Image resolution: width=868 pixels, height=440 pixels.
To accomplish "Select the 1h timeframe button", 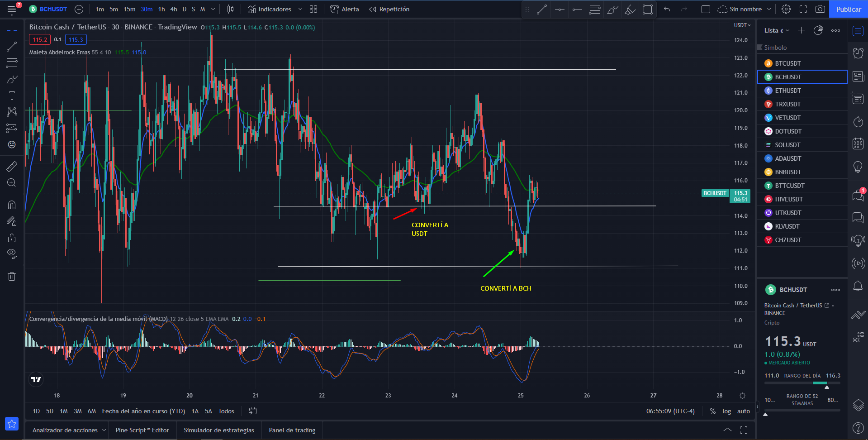I will [161, 9].
